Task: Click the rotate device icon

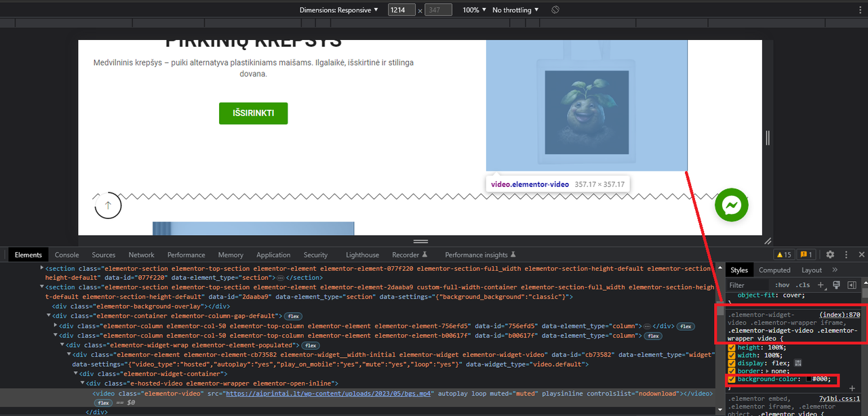Action: (x=555, y=10)
